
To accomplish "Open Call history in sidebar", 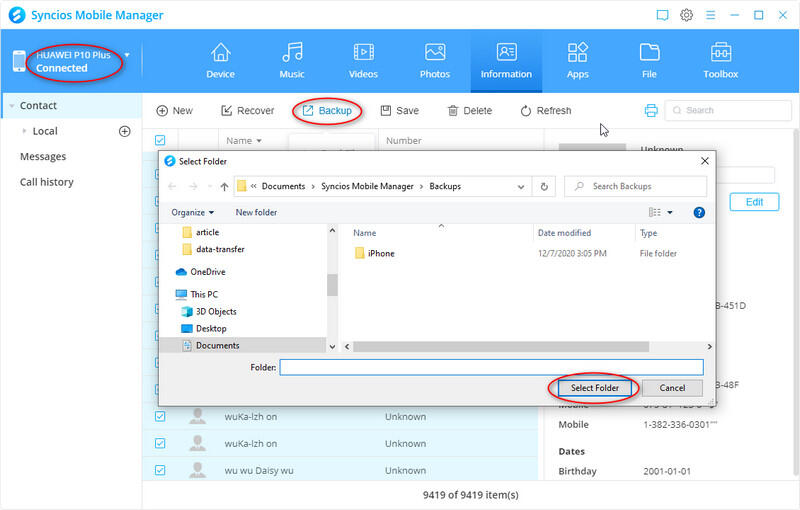I will [x=46, y=182].
